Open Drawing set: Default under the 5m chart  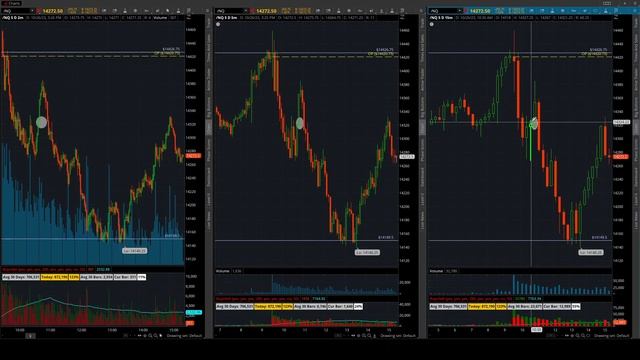click(x=398, y=336)
